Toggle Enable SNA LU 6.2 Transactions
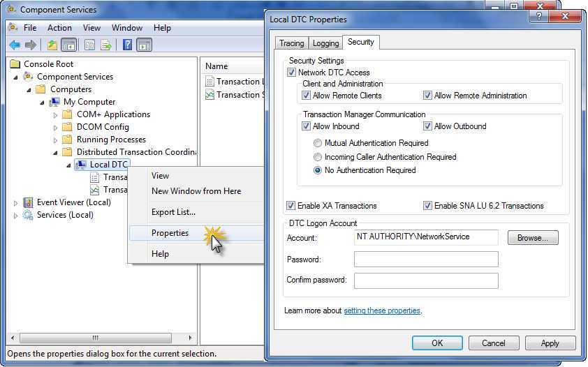The height and width of the screenshot is (367, 588). click(x=427, y=206)
